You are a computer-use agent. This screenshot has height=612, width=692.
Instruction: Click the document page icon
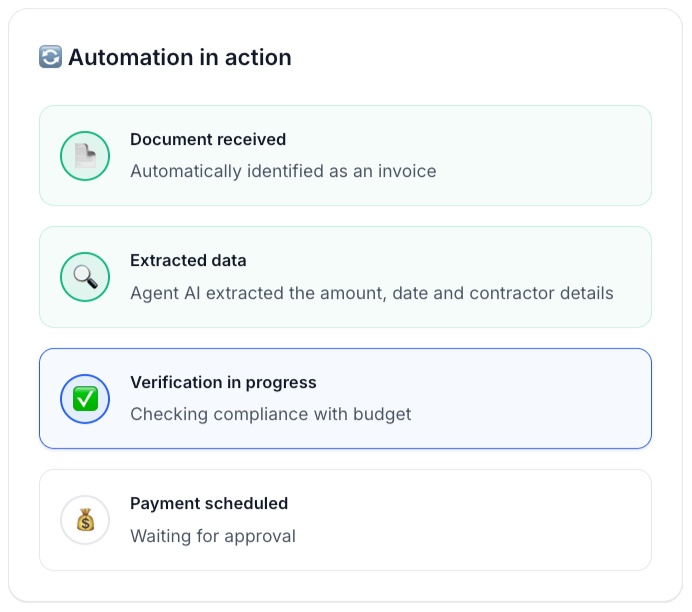[85, 156]
